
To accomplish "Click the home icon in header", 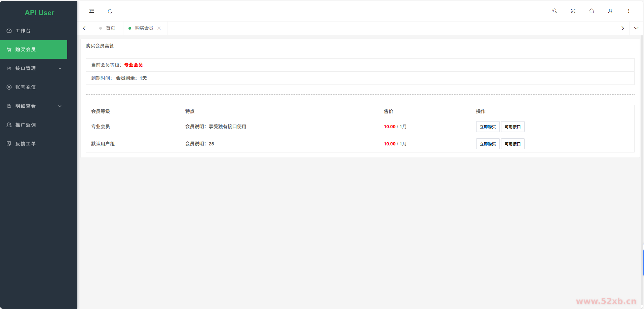I will (592, 11).
